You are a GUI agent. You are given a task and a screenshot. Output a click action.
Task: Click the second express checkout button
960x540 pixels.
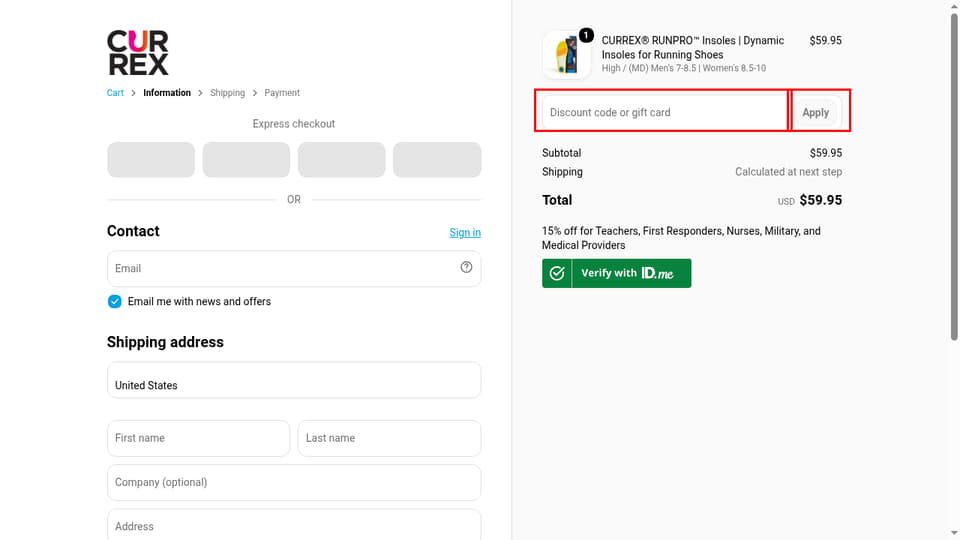pyautogui.click(x=246, y=160)
